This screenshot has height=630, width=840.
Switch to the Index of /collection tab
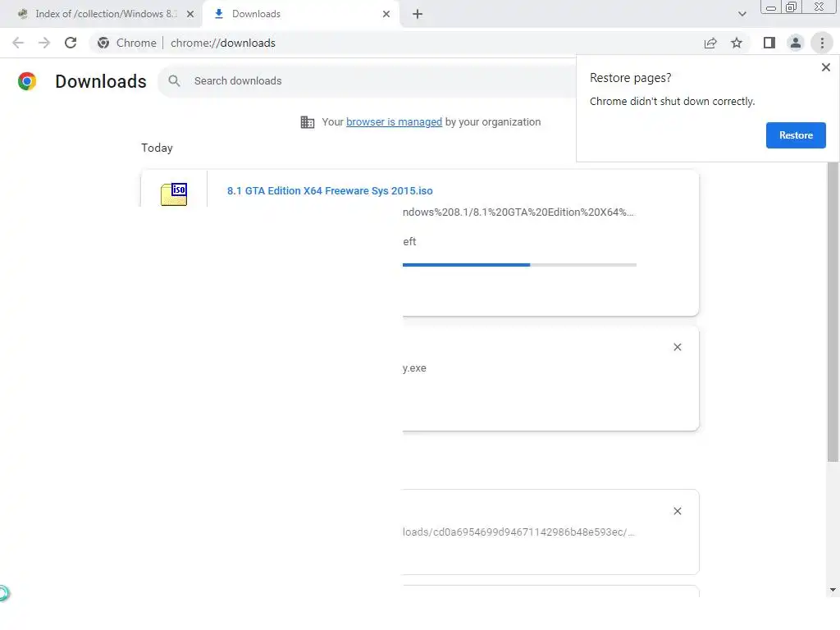pos(100,14)
